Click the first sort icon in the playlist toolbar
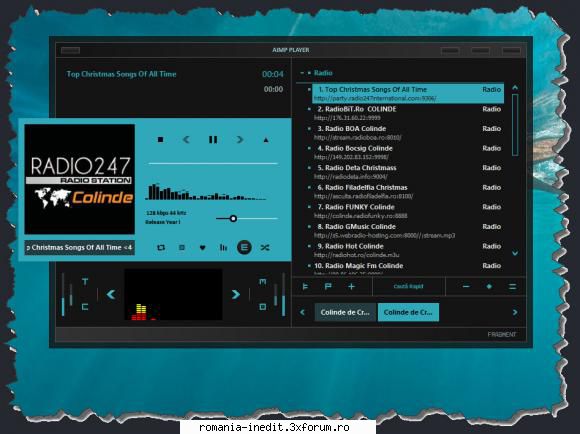Screen dimensions: 580x434 305,286
